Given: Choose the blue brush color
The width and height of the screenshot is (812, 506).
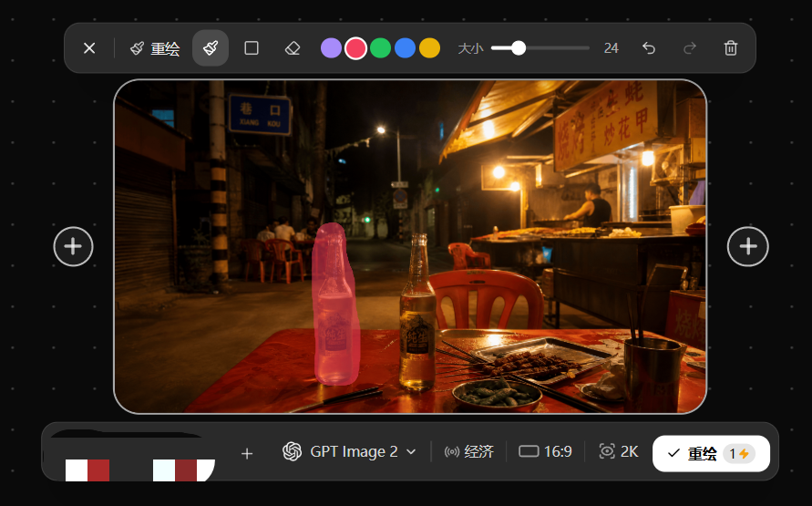Looking at the screenshot, I should click(405, 48).
